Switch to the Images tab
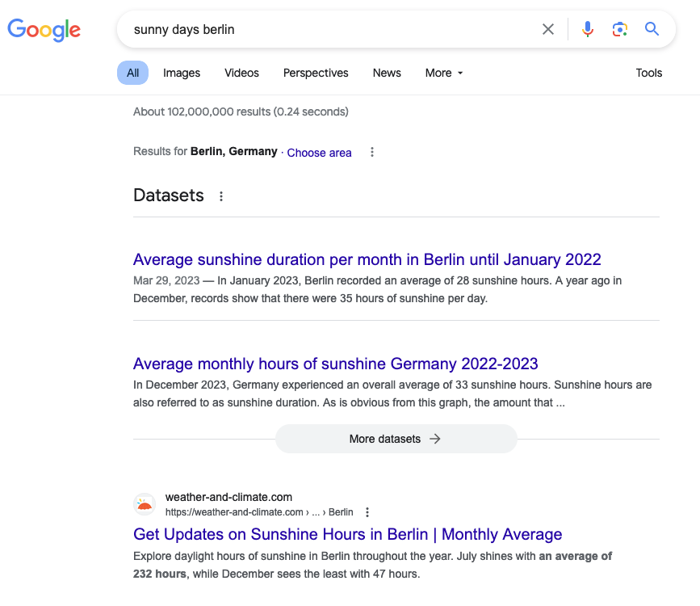The height and width of the screenshot is (606, 700). [182, 73]
